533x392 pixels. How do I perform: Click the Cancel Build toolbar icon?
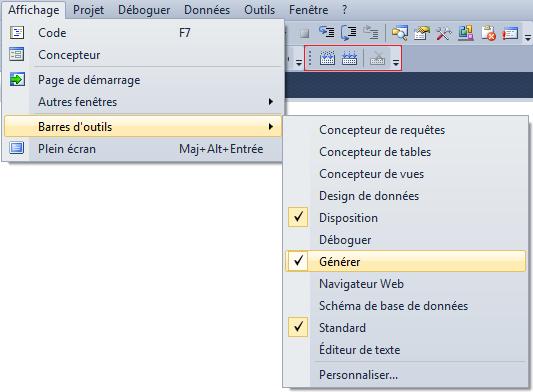[377, 58]
